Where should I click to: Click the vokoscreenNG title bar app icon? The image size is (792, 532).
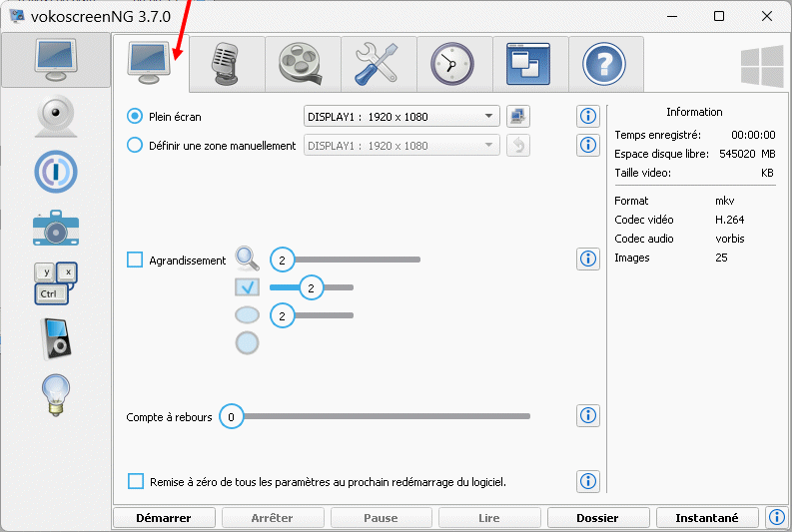coord(17,16)
